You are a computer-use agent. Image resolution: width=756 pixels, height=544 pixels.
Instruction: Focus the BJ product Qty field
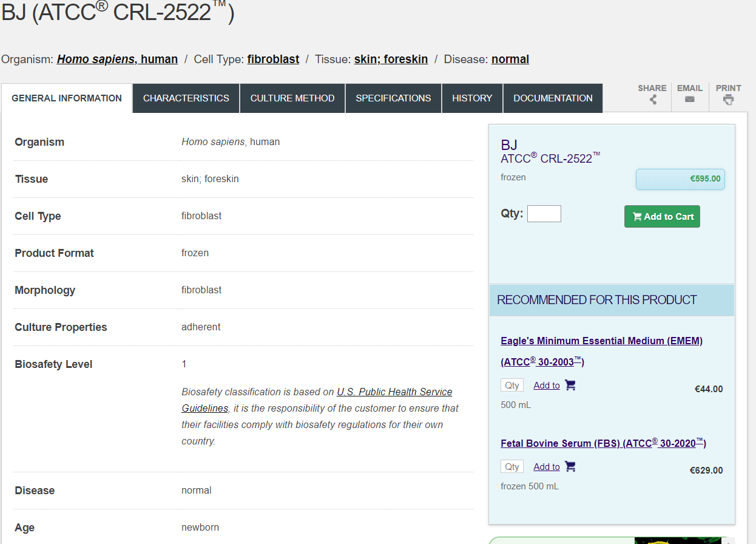(x=544, y=214)
